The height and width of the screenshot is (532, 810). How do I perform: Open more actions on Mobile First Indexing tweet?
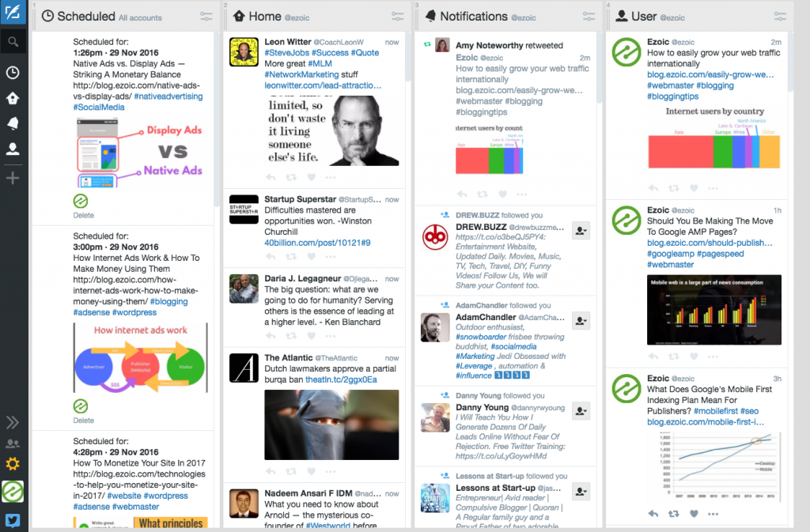tap(713, 514)
